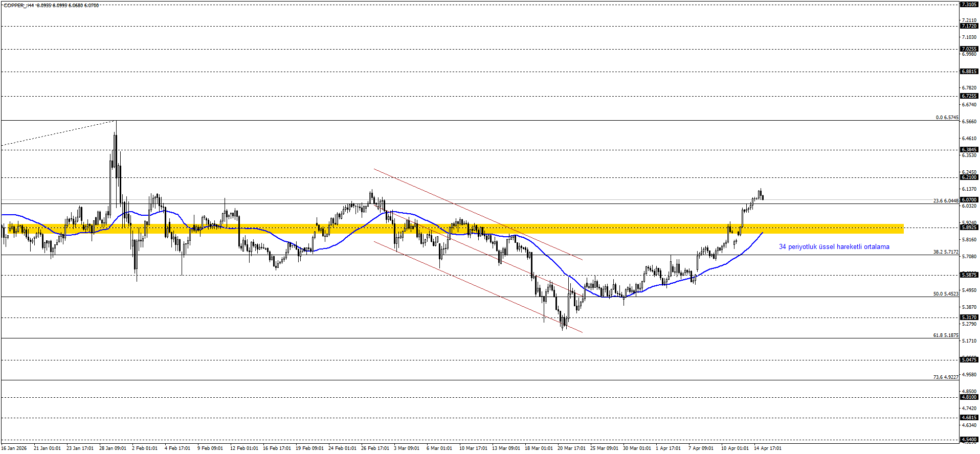The width and height of the screenshot is (980, 454).
Task: Click the 16 Jan 2026 date on time axis
Action: pos(14,448)
